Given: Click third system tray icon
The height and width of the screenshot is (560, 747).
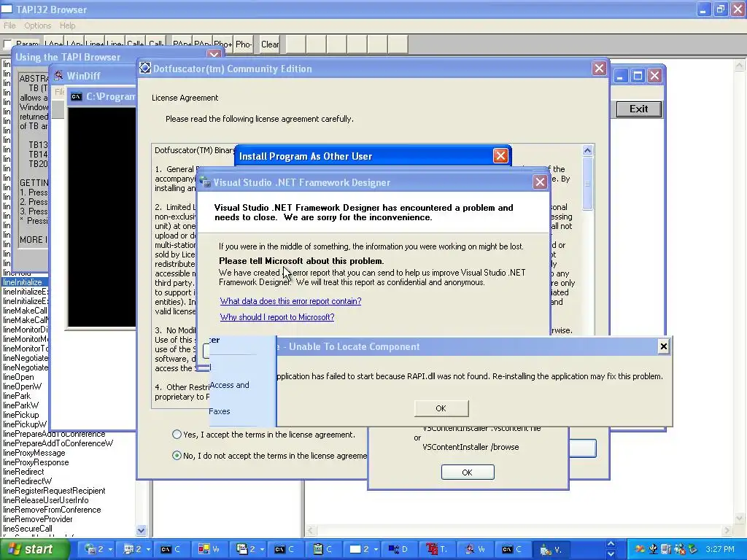Looking at the screenshot, I should pyautogui.click(x=666, y=549).
